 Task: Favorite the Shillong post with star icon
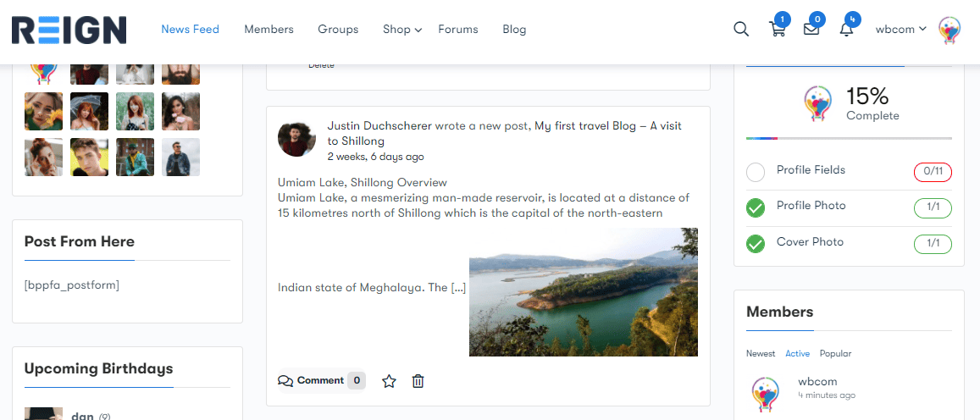(389, 381)
